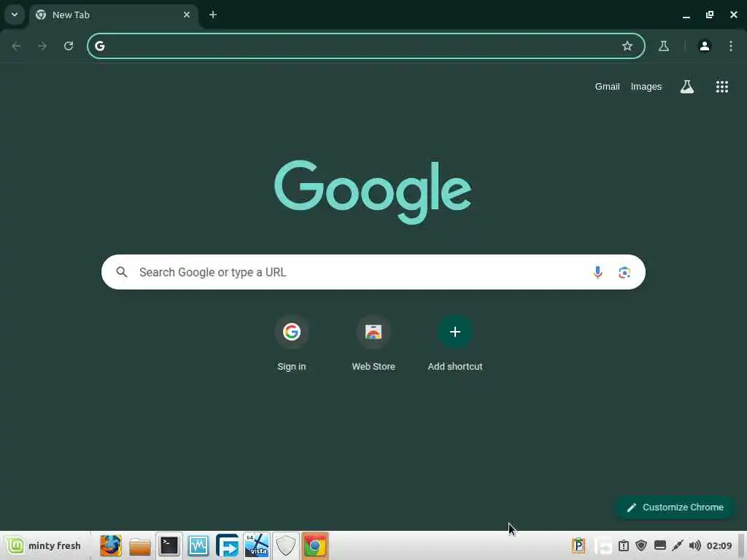This screenshot has width=747, height=560.
Task: Open the network connection tray icon
Action: [678, 545]
